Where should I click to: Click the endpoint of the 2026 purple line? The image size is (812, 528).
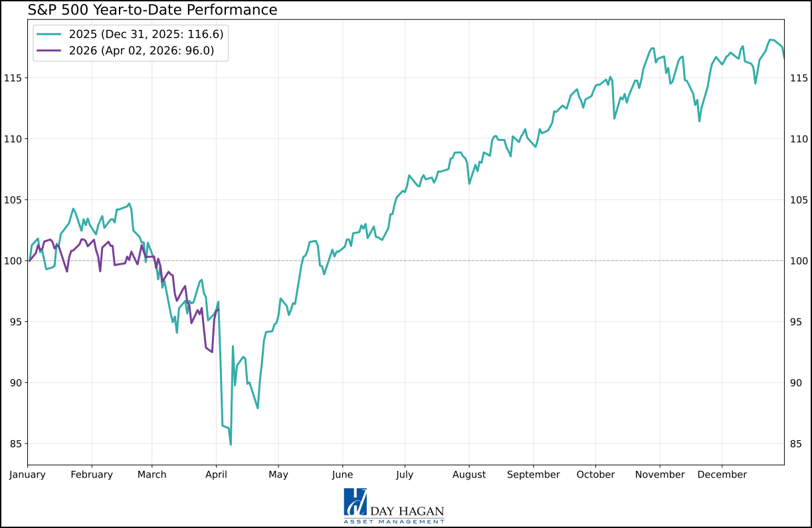219,309
